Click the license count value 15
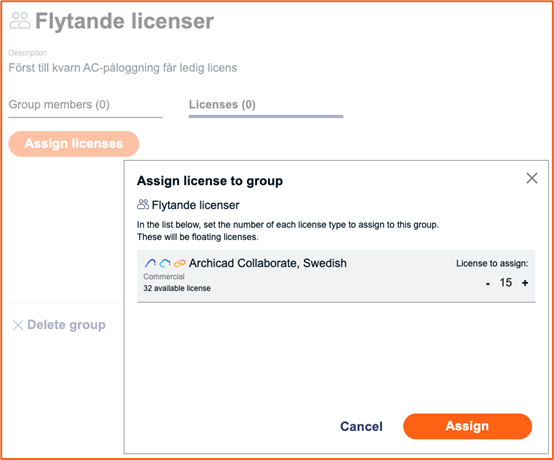This screenshot has height=460, width=554. pos(506,282)
